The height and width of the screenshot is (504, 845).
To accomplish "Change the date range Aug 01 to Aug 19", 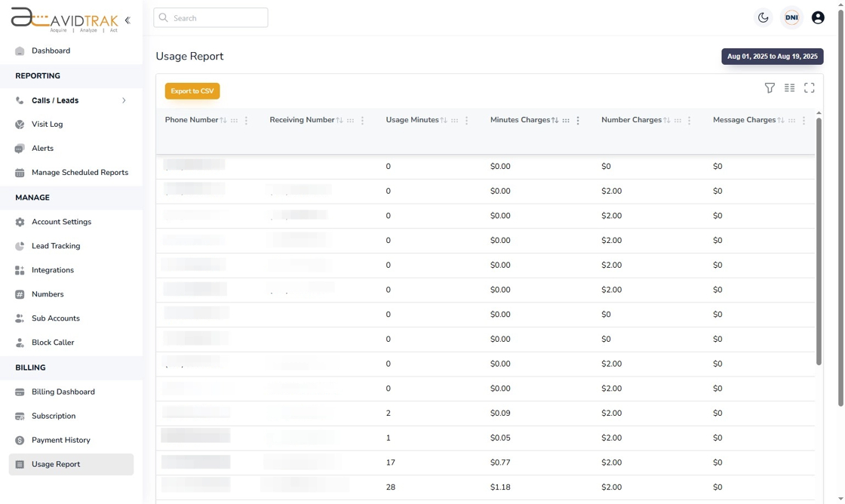I will [x=773, y=57].
